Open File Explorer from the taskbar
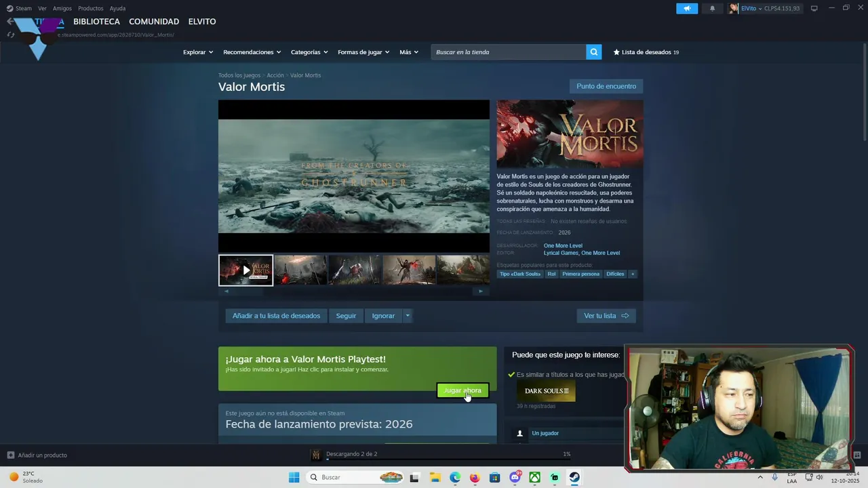 [x=435, y=477]
